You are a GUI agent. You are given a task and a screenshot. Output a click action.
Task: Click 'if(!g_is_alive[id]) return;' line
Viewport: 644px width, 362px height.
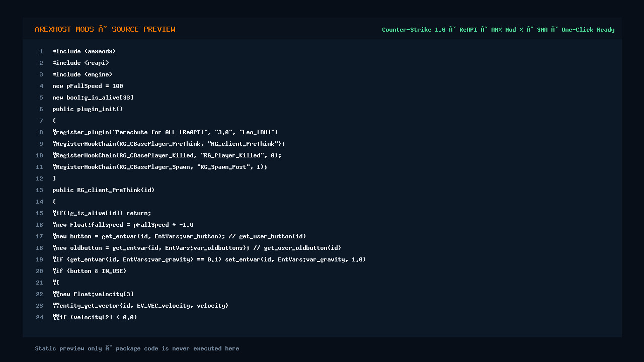pos(102,213)
